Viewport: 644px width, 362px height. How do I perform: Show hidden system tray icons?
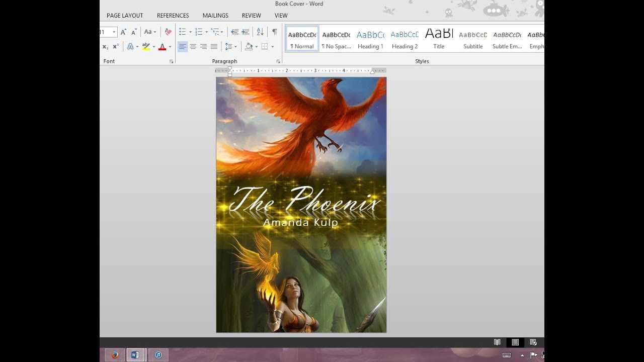pos(522,355)
